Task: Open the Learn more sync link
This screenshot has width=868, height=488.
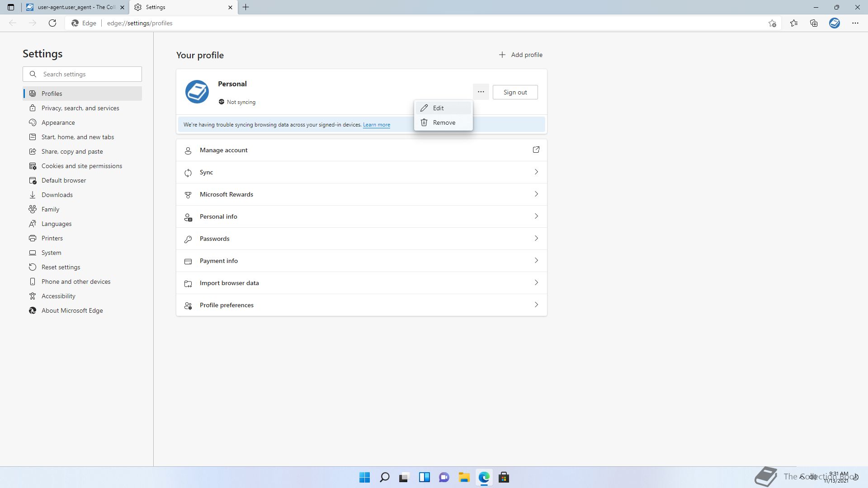Action: (377, 125)
